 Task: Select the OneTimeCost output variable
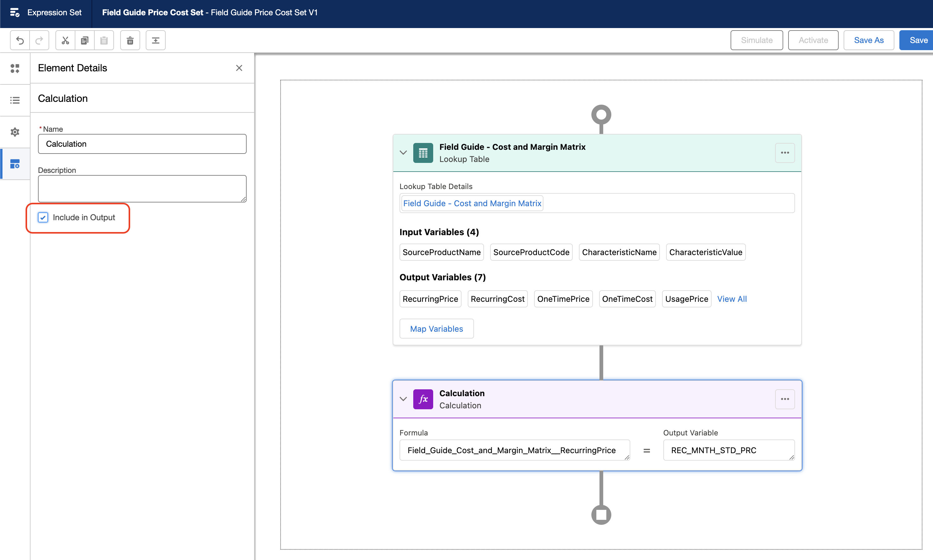[627, 299]
